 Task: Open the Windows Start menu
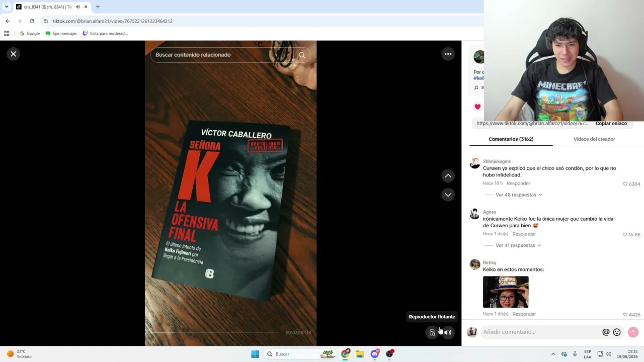[x=255, y=354]
